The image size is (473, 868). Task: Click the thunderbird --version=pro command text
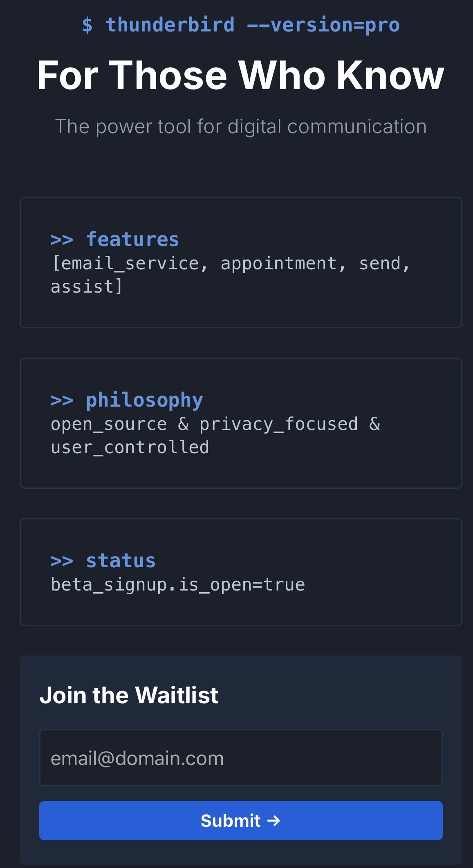pos(253,25)
